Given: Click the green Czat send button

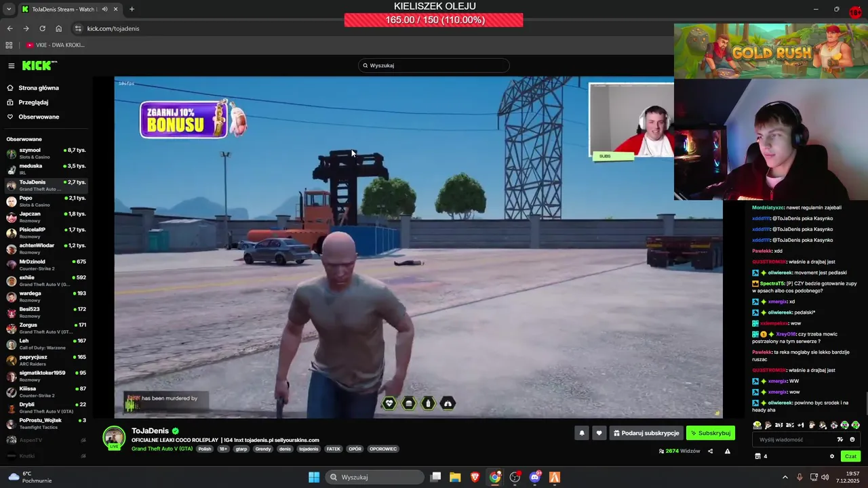Looking at the screenshot, I should [850, 456].
